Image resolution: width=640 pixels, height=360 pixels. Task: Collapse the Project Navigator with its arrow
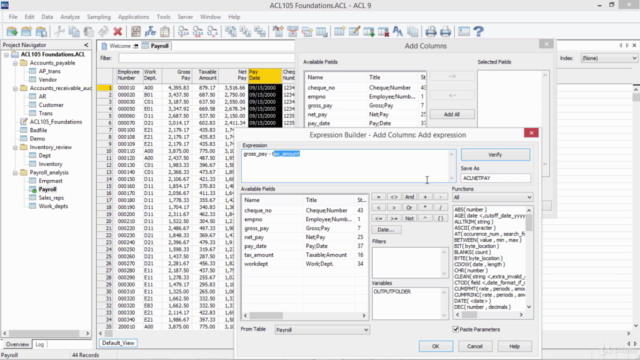point(86,45)
